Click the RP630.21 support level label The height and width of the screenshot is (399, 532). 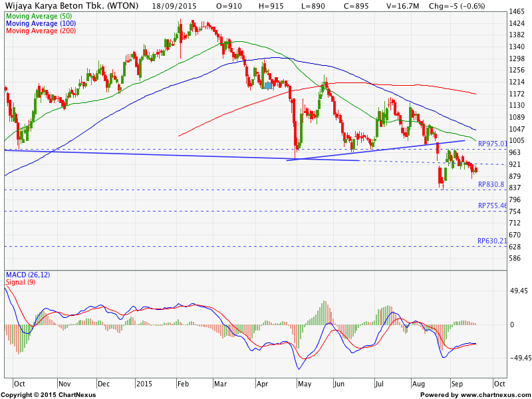point(492,241)
